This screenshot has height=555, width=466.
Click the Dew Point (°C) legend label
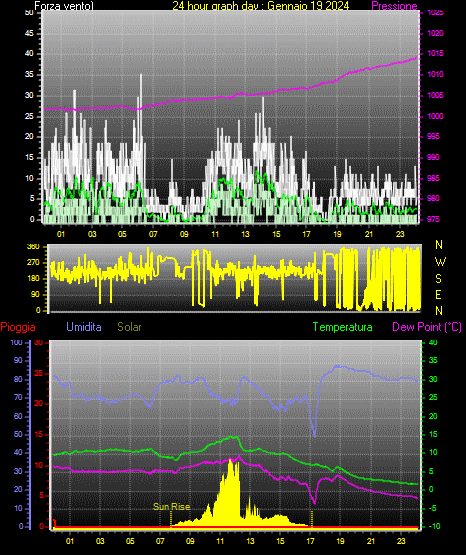click(x=427, y=327)
